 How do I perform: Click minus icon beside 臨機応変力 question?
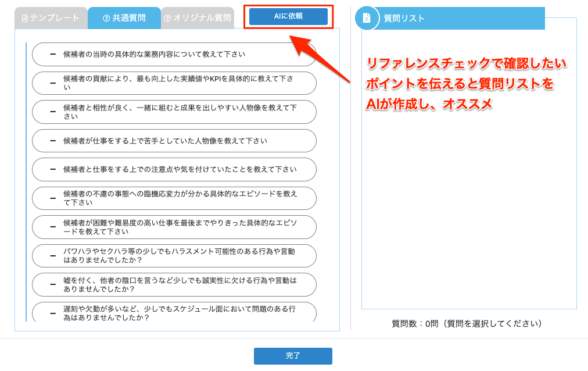click(53, 198)
